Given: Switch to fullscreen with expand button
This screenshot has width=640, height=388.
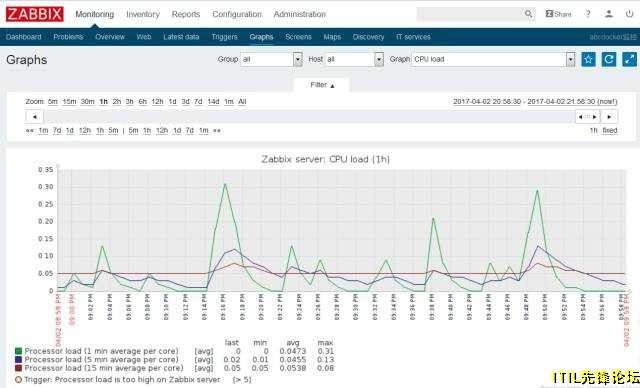Looking at the screenshot, I should click(629, 60).
